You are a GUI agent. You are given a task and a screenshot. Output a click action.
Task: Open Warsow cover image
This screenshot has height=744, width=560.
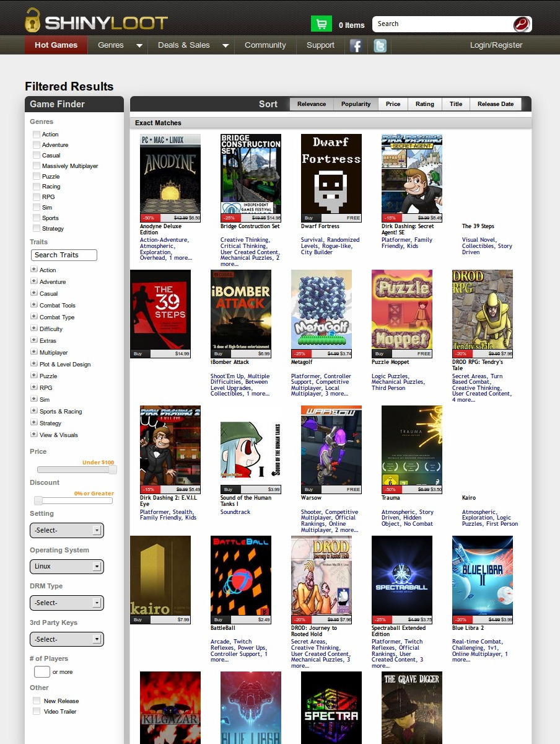click(331, 445)
